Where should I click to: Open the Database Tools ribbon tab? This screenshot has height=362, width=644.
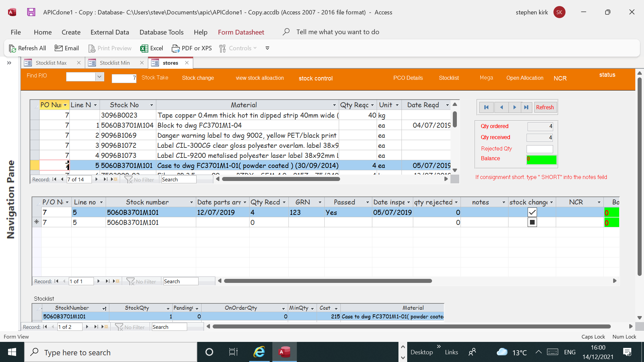(161, 32)
